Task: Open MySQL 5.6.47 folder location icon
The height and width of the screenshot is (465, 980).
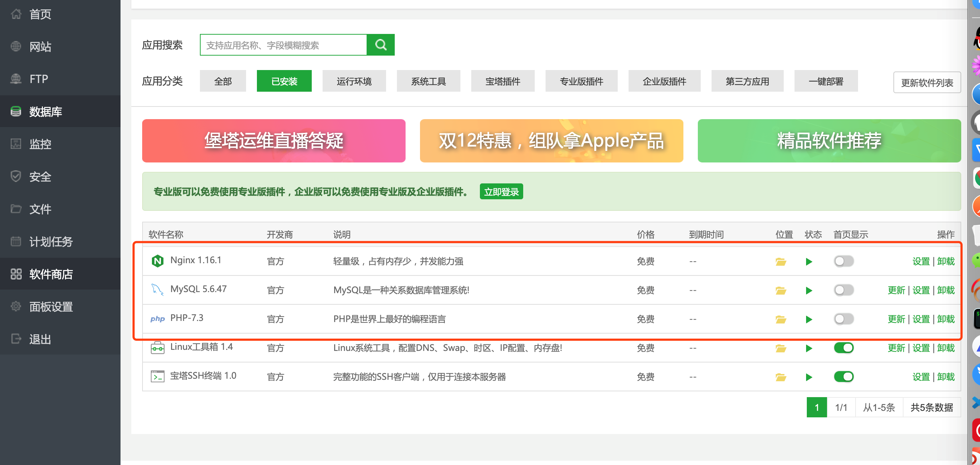Action: [x=781, y=290]
